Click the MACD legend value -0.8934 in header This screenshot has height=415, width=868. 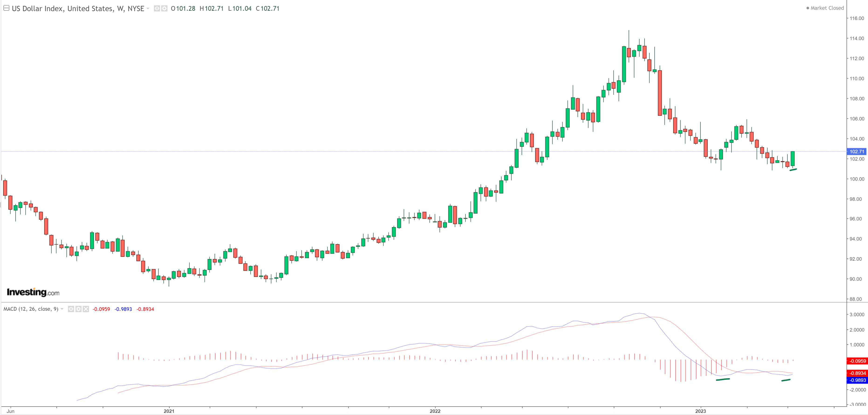(x=145, y=309)
